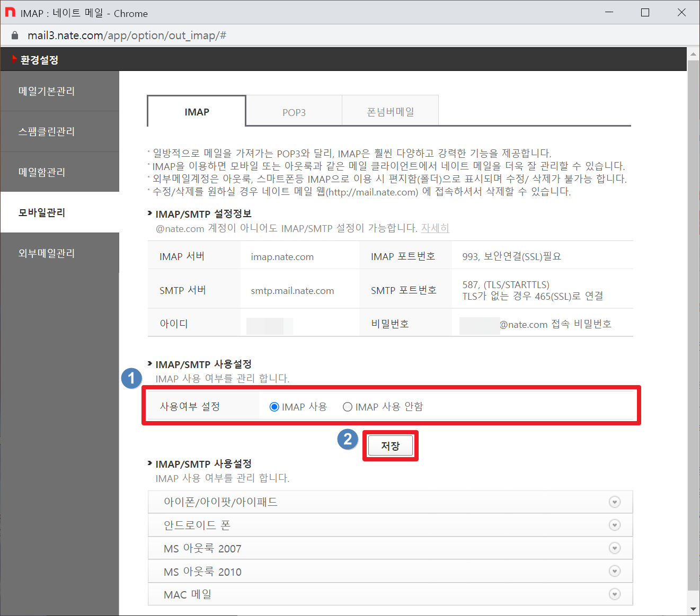700x616 pixels.
Task: Click the IMAP 포트번호 label cell
Action: [x=405, y=256]
